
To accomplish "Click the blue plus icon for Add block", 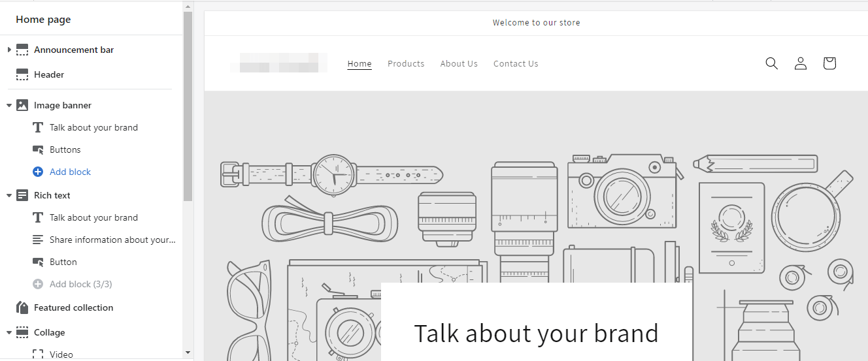I will (38, 172).
